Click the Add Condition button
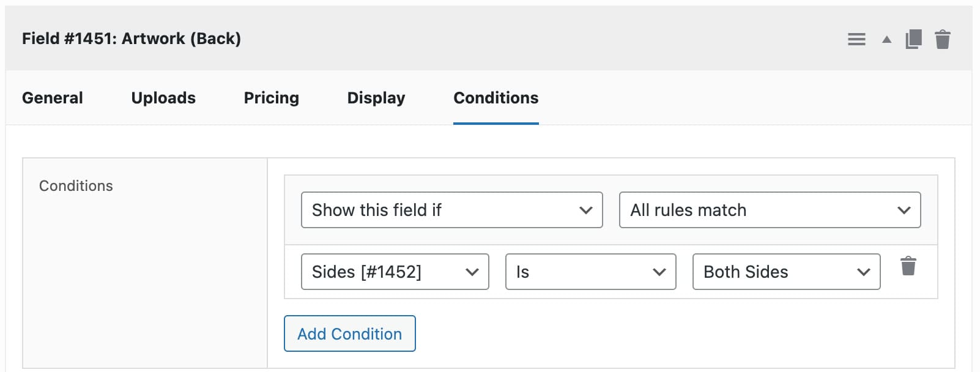Image resolution: width=980 pixels, height=372 pixels. pyautogui.click(x=349, y=333)
